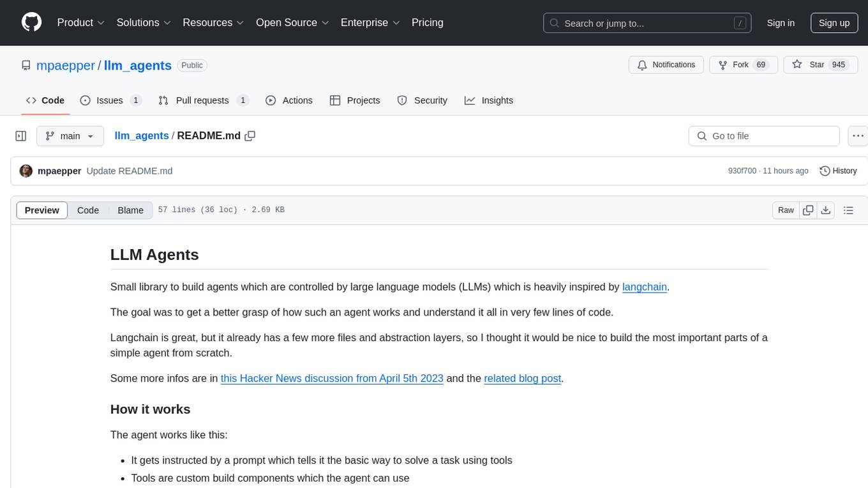
Task: Open the Security tab
Action: tap(423, 100)
